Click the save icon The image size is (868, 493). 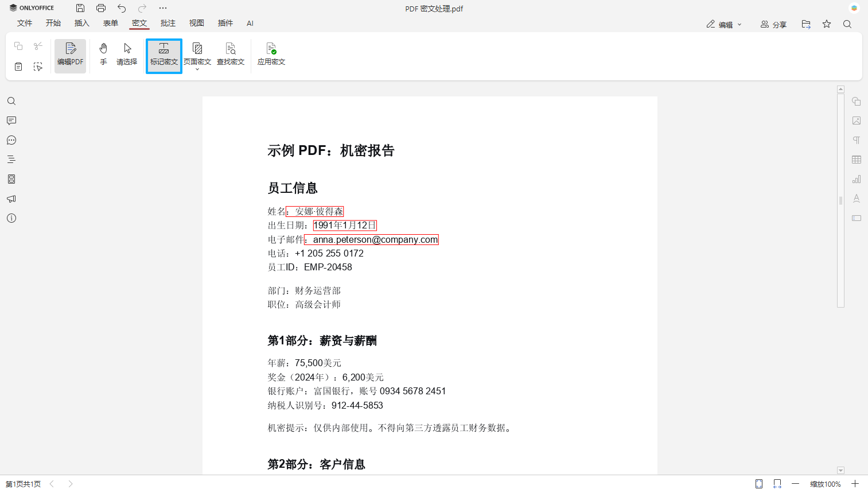80,8
